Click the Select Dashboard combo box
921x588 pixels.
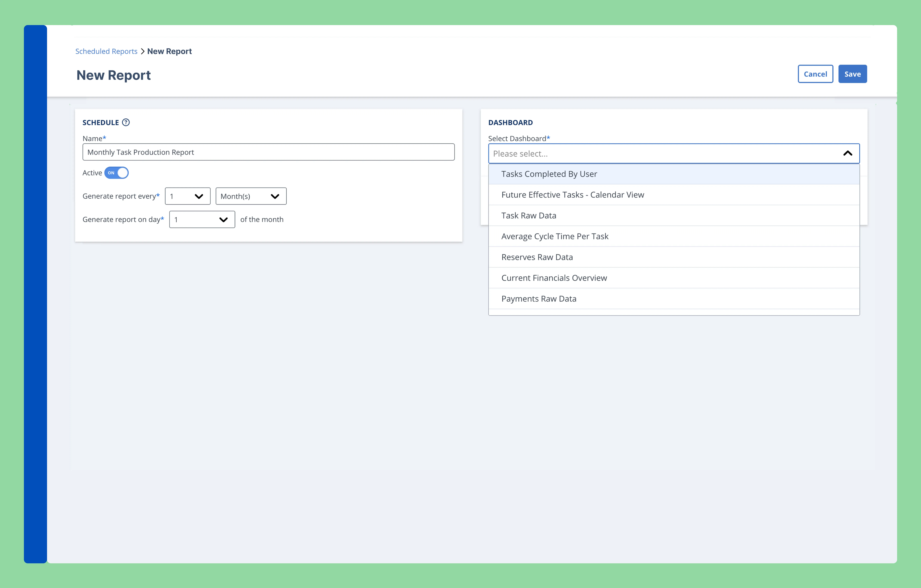point(666,153)
